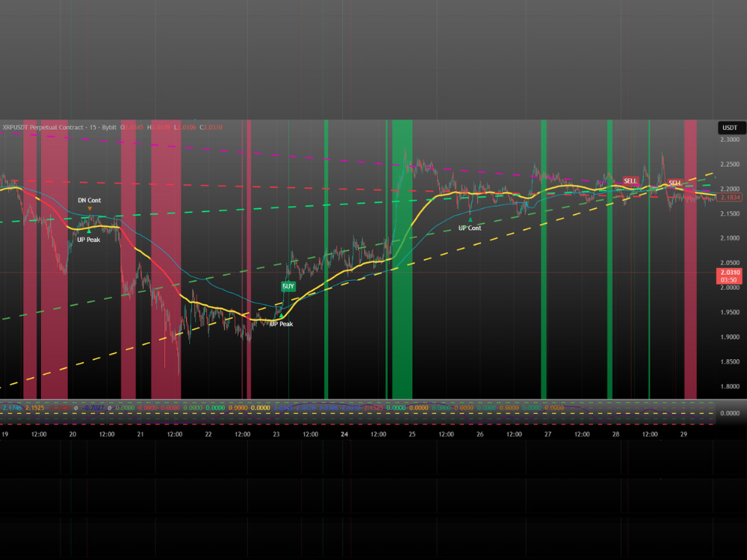Click date 24 on the time axis
The width and height of the screenshot is (747, 560).
[x=344, y=435]
